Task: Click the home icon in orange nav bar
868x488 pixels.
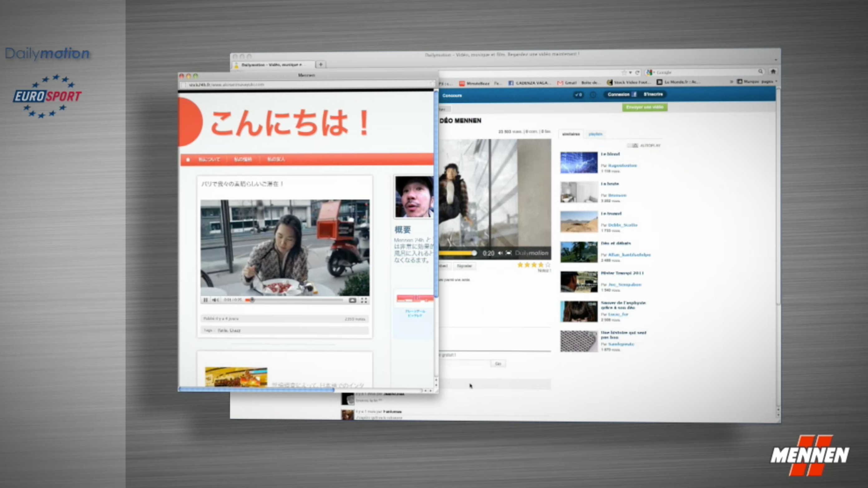Action: (x=188, y=159)
